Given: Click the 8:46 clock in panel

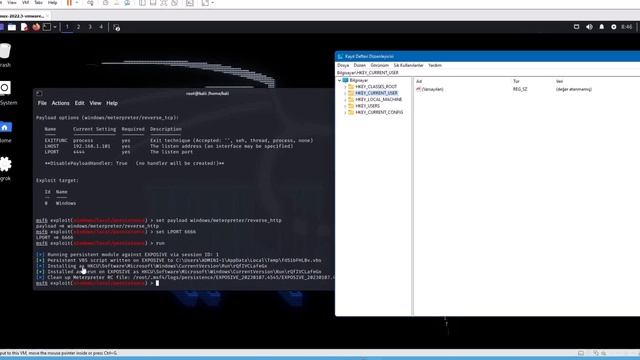Looking at the screenshot, I should 627,27.
